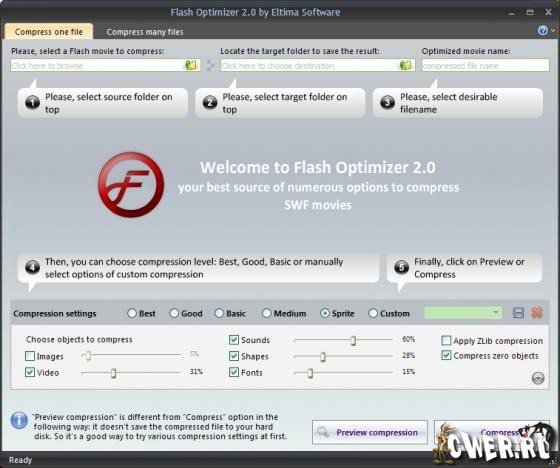560x468 pixels.
Task: Toggle Compress zero objects checkbox
Action: (446, 355)
